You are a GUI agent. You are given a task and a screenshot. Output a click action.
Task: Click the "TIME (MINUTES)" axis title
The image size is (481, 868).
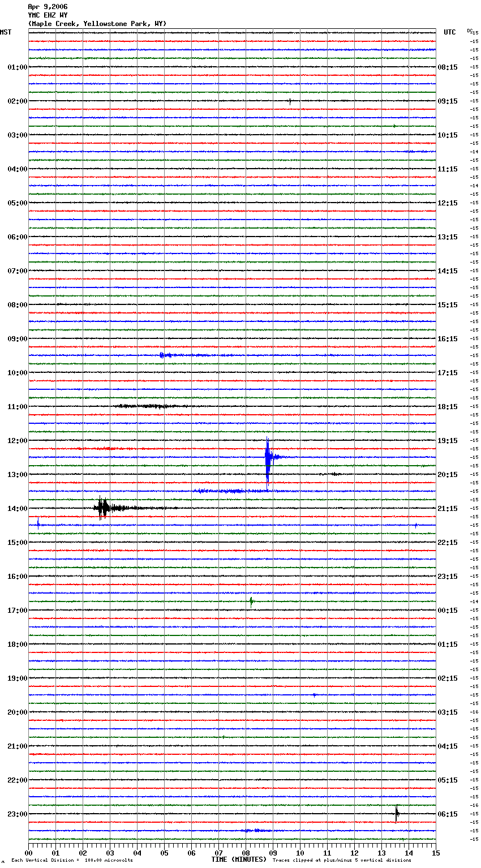[239, 860]
